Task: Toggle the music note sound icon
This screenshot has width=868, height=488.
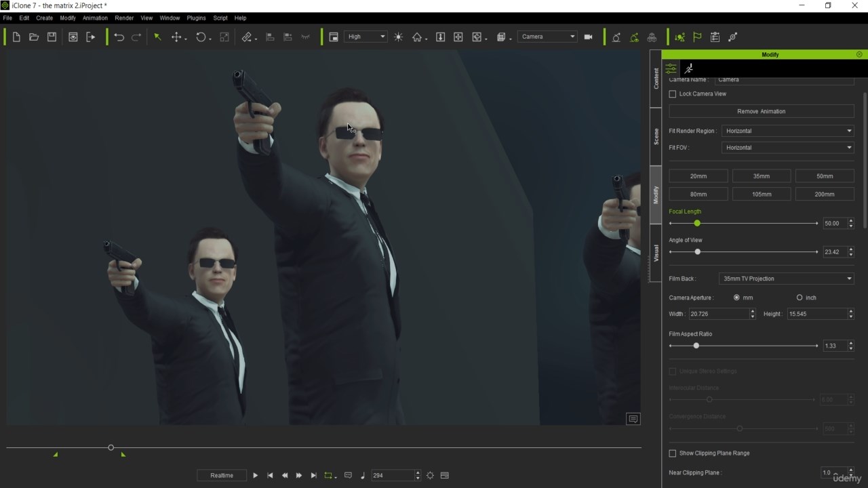Action: coord(363,476)
